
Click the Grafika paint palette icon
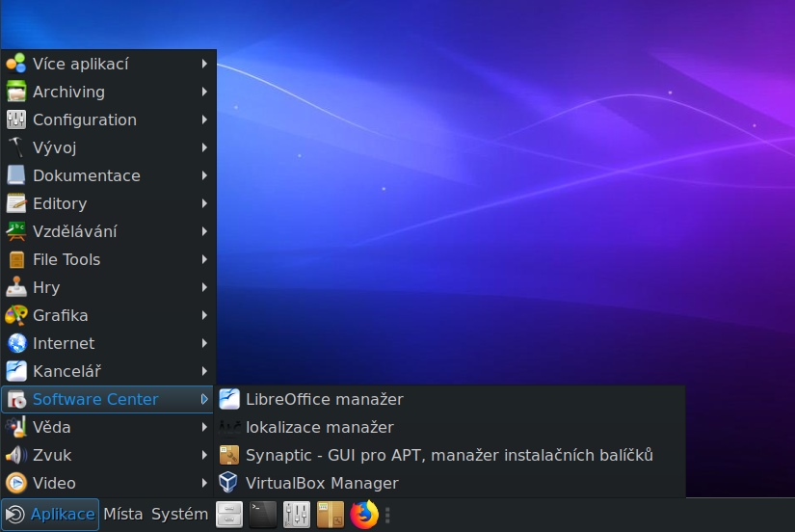[x=15, y=315]
